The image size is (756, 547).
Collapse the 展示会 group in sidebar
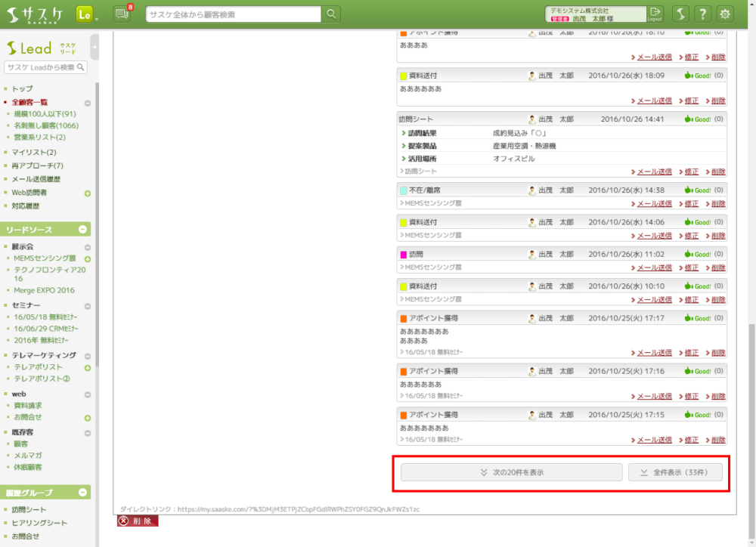pyautogui.click(x=88, y=247)
